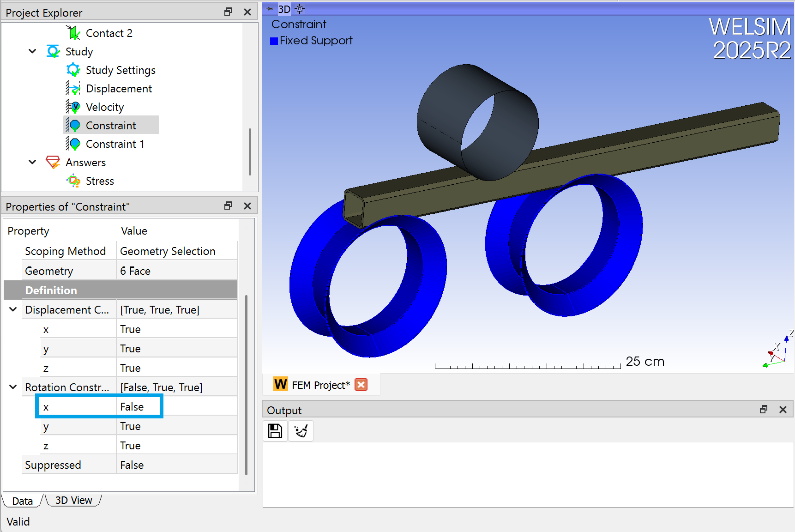Screen dimensions: 795x532
Task: Select Constraint 1 in Project Explorer
Action: [x=114, y=144]
